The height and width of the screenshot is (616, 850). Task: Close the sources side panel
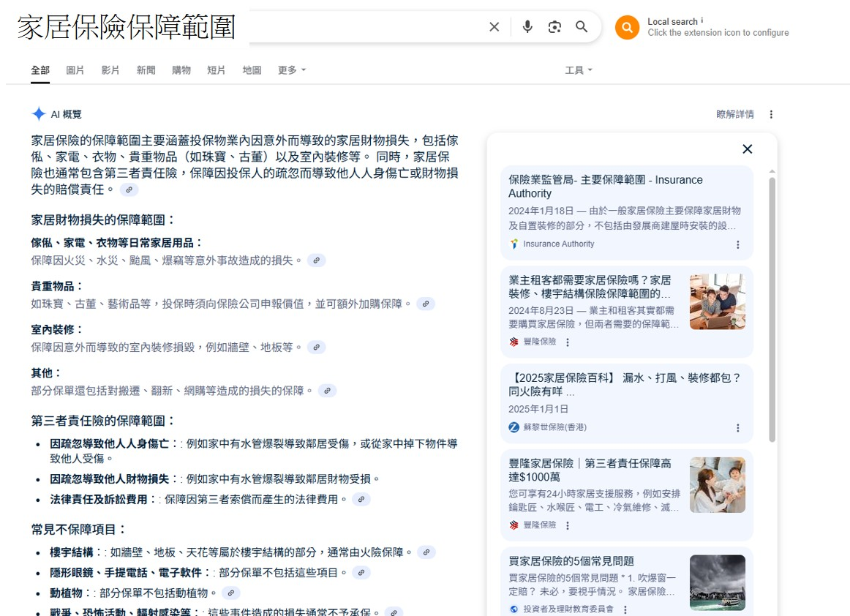tap(747, 149)
